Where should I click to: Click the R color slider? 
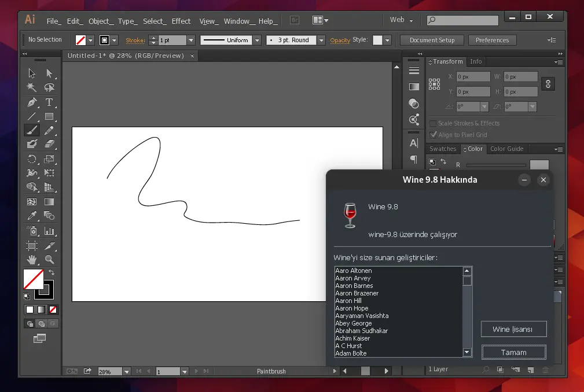click(x=495, y=165)
